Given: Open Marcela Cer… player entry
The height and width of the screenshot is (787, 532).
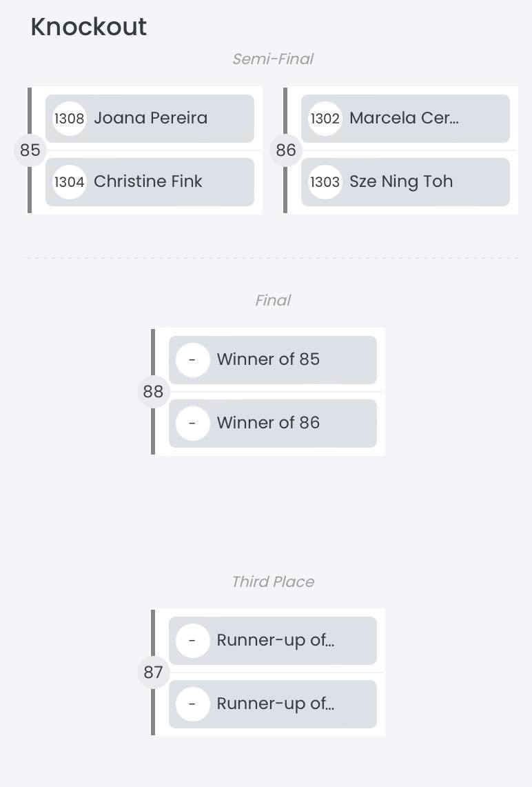Looking at the screenshot, I should (x=404, y=119).
